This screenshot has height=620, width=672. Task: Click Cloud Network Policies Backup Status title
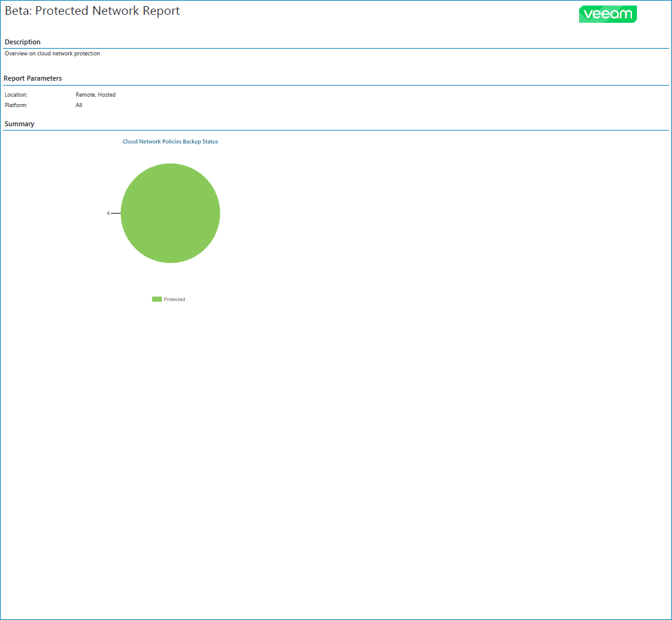coord(170,142)
